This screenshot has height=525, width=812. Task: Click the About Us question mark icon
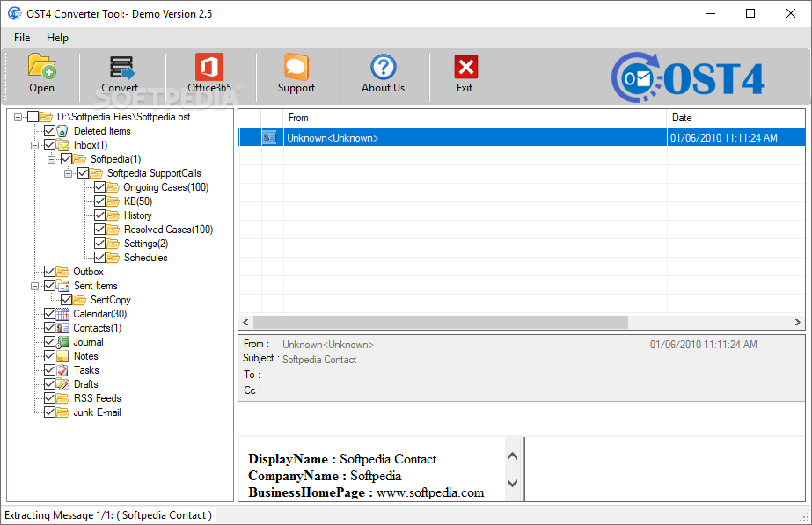(384, 68)
